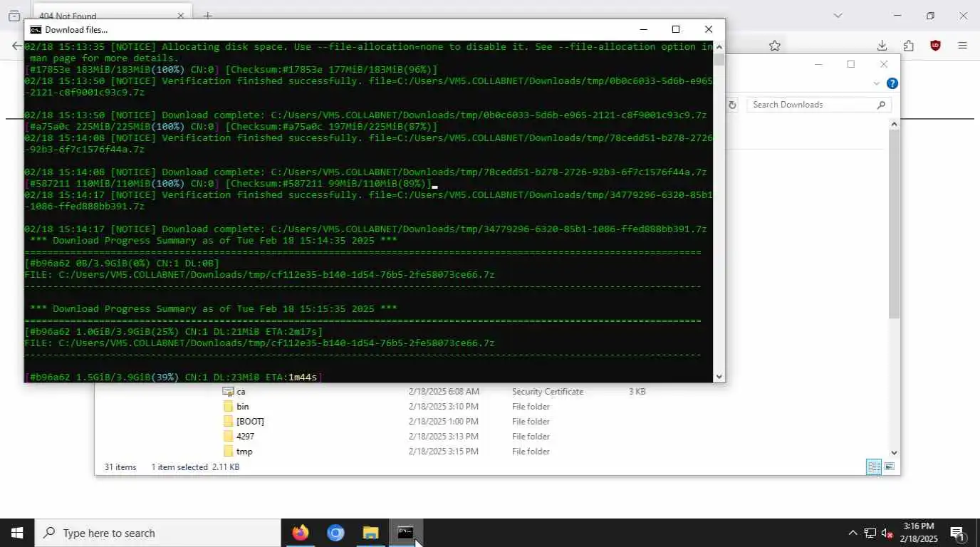980x547 pixels.
Task: Click the console scrollbar up arrow
Action: coord(719,47)
